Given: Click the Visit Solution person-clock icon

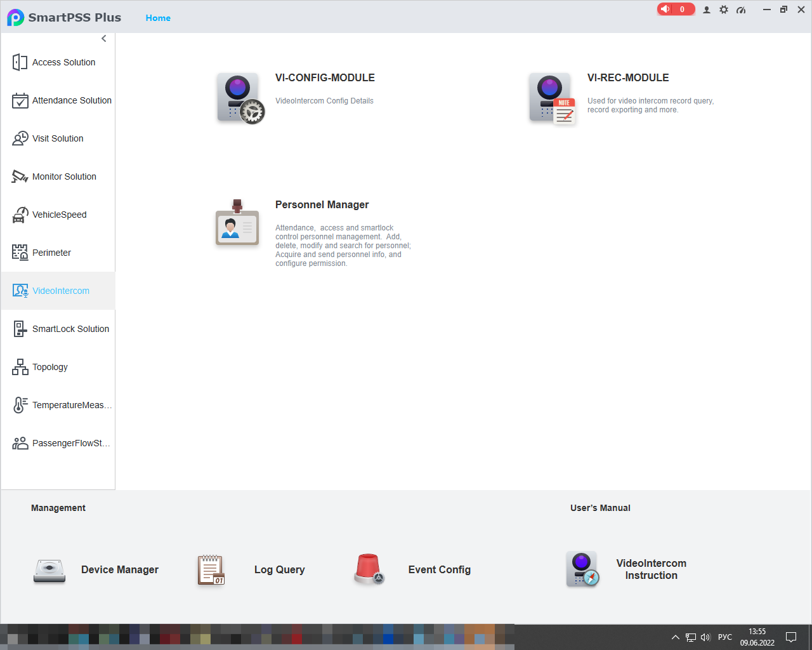Looking at the screenshot, I should point(20,138).
